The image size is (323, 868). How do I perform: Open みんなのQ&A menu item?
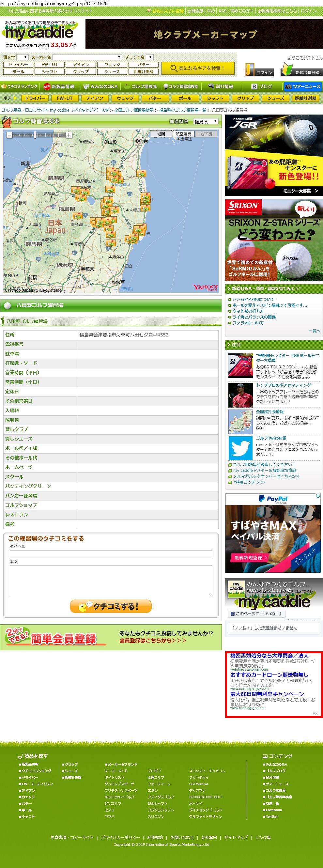click(x=100, y=86)
